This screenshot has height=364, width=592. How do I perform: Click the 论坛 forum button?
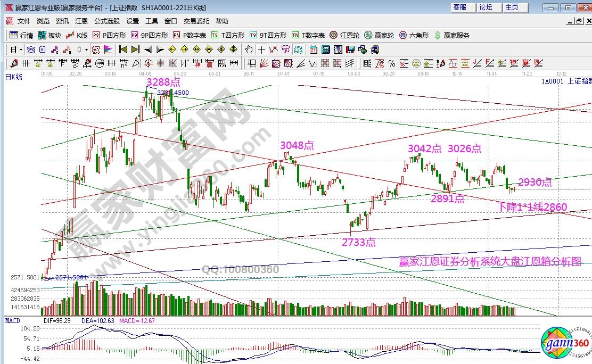(486, 7)
